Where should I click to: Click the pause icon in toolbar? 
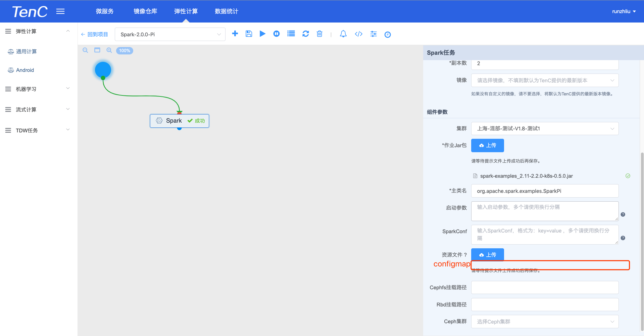(276, 34)
